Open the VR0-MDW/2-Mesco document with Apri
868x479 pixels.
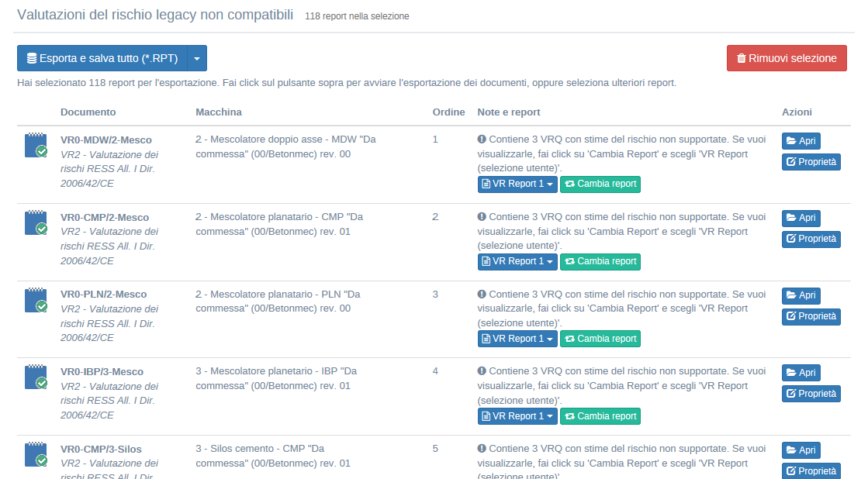click(x=801, y=141)
